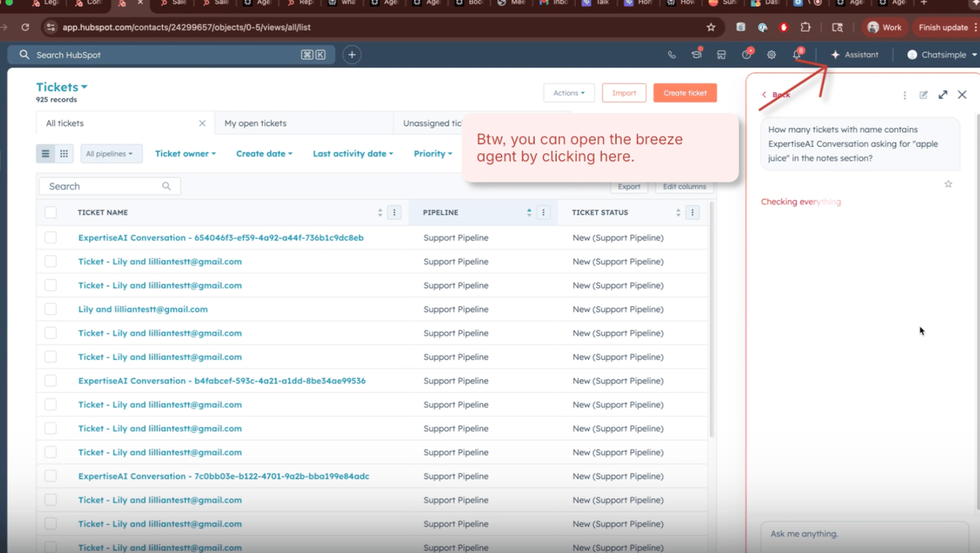
Task: Click the browser address bar URL
Action: coord(187,27)
